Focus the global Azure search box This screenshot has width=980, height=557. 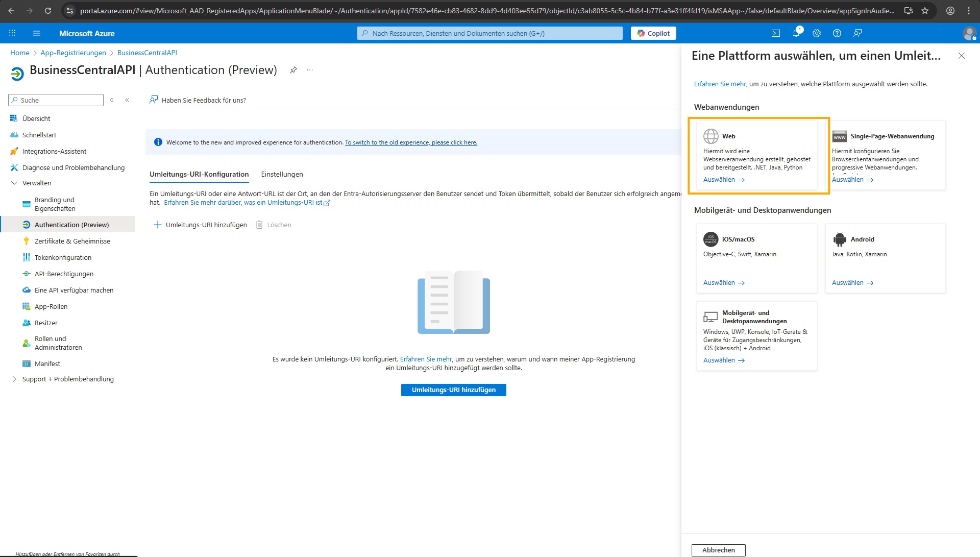point(489,33)
